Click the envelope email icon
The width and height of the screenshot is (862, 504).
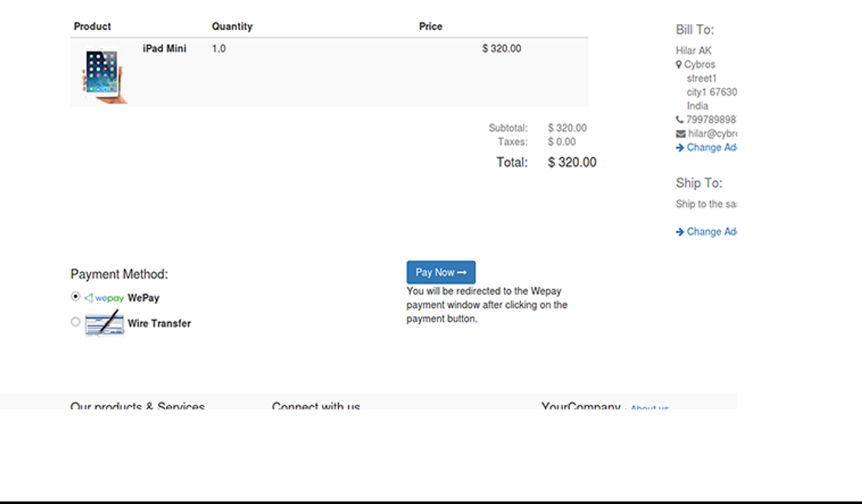point(680,134)
